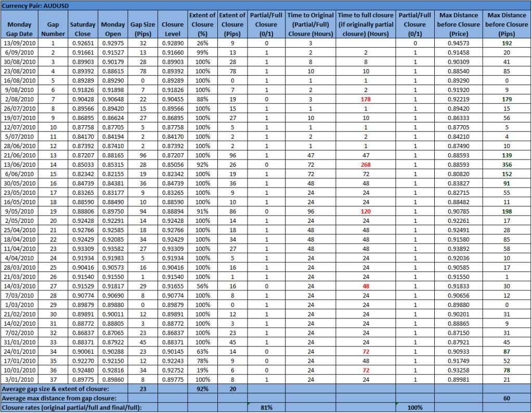Image resolution: width=532 pixels, height=413 pixels.
Task: Select the closure level 0.91655
Action: (x=173, y=286)
